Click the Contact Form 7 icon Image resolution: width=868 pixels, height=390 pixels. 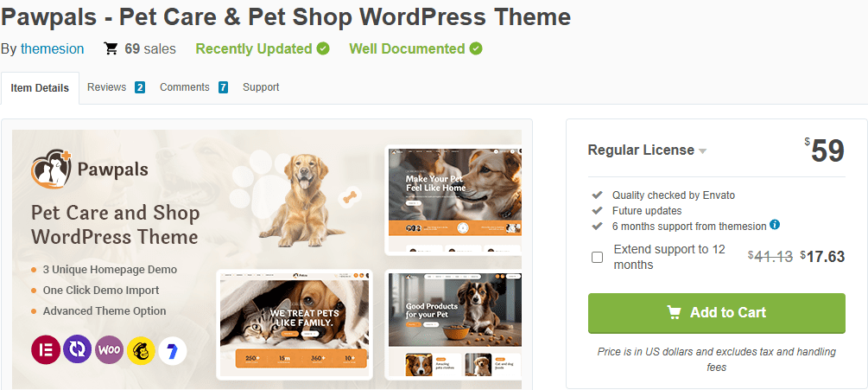173,351
